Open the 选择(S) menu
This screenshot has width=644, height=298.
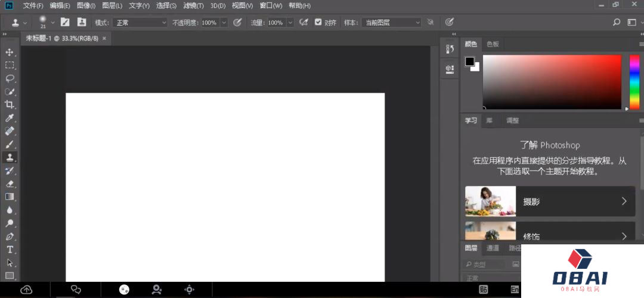click(166, 6)
